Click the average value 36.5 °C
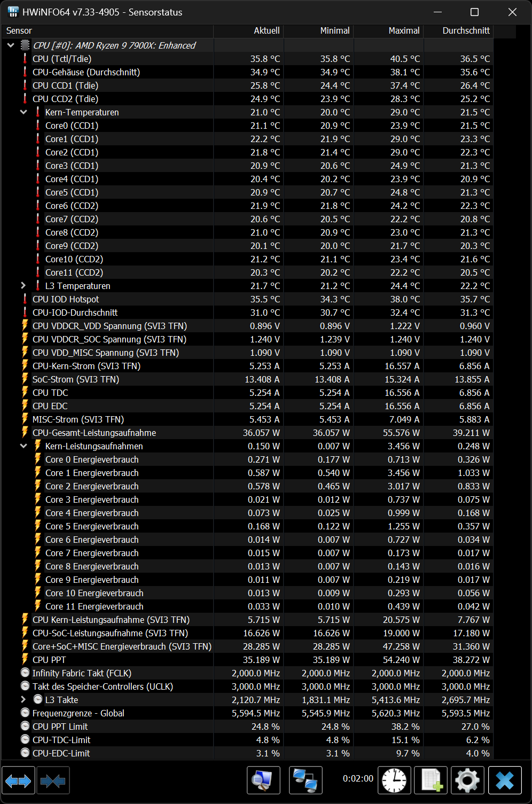The width and height of the screenshot is (532, 804). (475, 59)
